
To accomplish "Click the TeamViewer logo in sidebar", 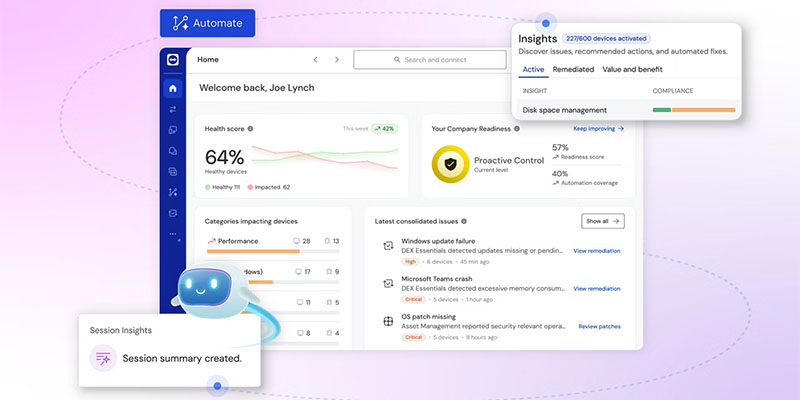I will [172, 61].
